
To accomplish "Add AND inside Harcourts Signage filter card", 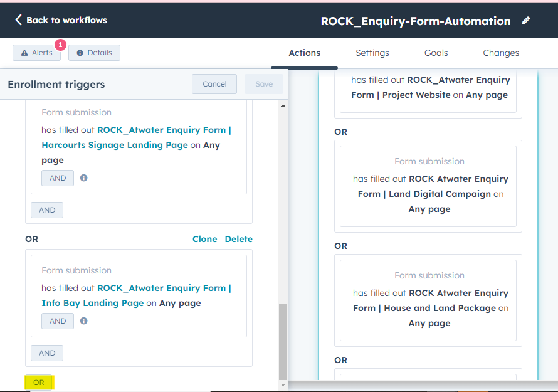I will coord(58,178).
